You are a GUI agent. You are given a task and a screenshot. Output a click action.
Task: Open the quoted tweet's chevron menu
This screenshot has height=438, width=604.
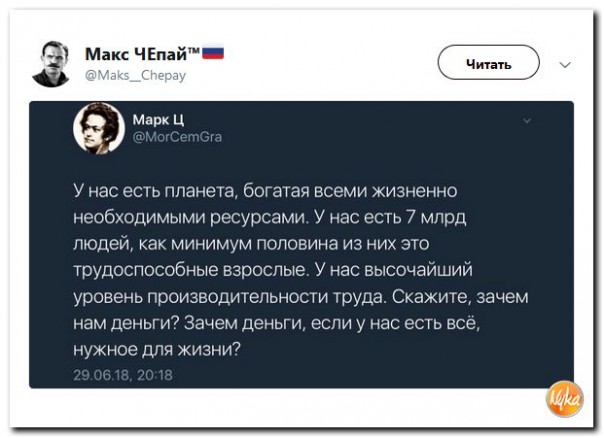click(528, 120)
